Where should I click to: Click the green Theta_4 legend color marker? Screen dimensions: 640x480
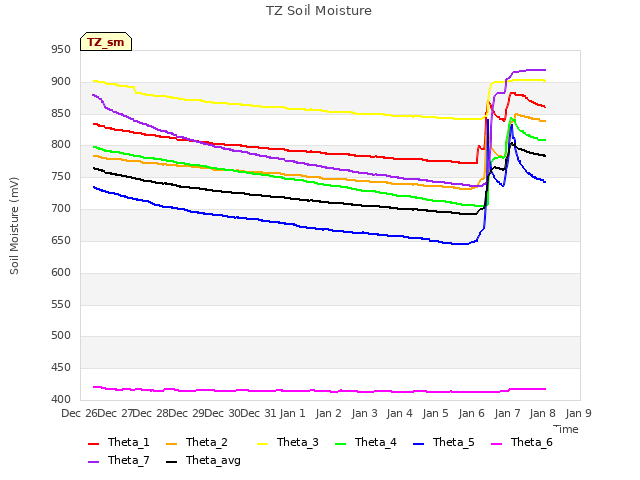340,444
